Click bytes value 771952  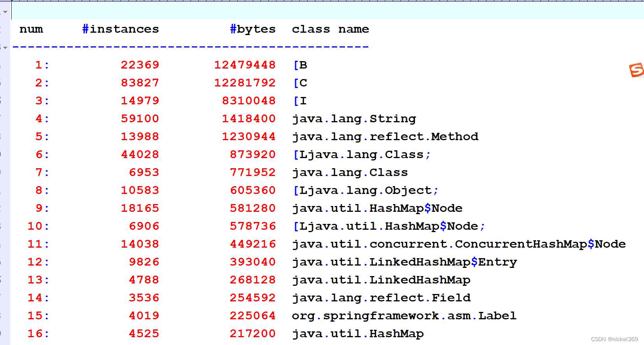tap(253, 172)
